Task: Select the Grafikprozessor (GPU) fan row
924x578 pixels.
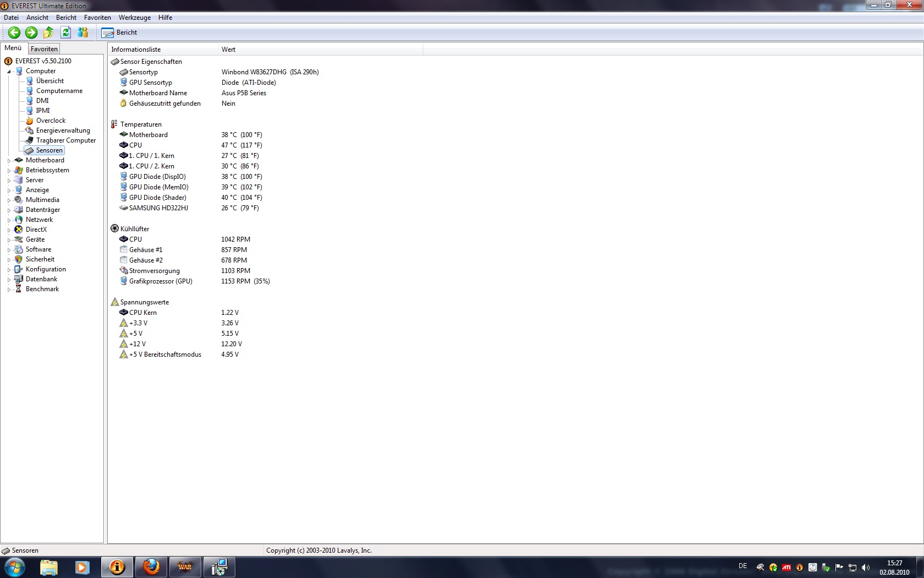Action: [x=195, y=281]
